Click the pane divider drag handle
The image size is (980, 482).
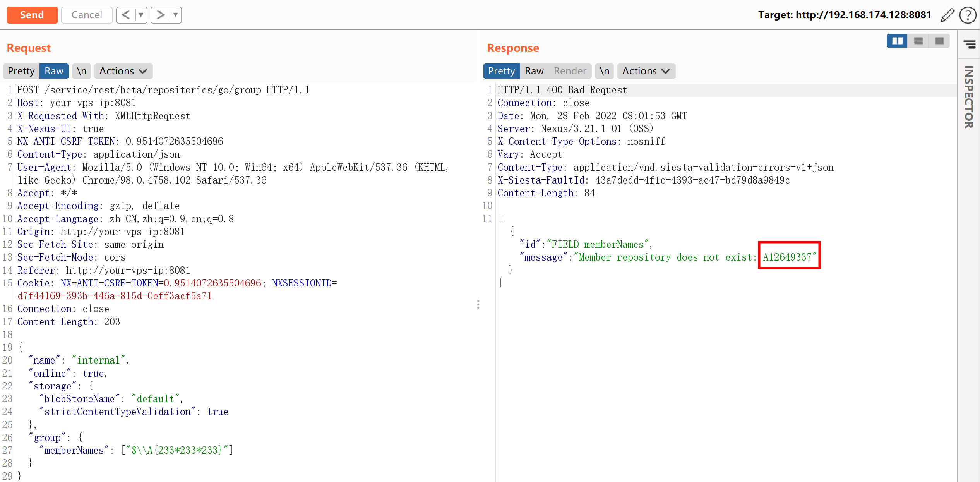click(478, 304)
